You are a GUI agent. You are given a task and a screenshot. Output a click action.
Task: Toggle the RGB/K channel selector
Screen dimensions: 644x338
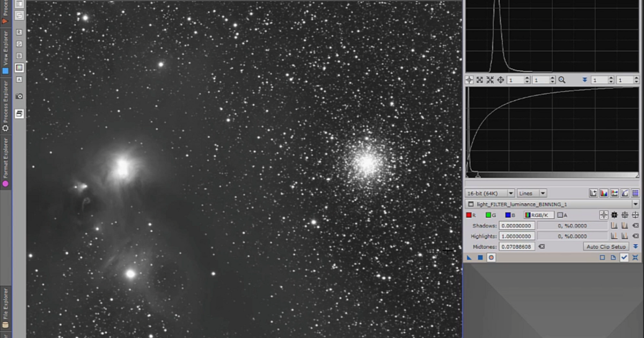click(538, 215)
